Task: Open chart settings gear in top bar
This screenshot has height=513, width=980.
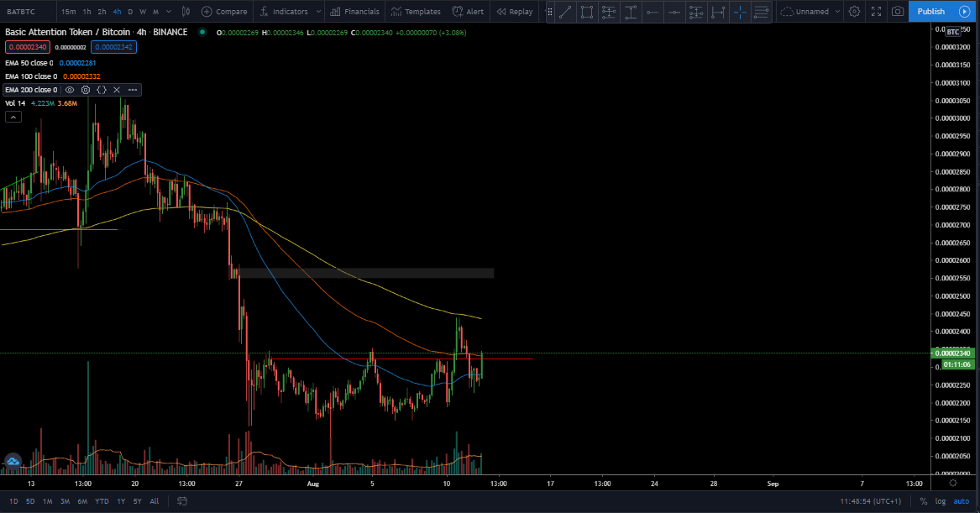Action: coord(854,11)
